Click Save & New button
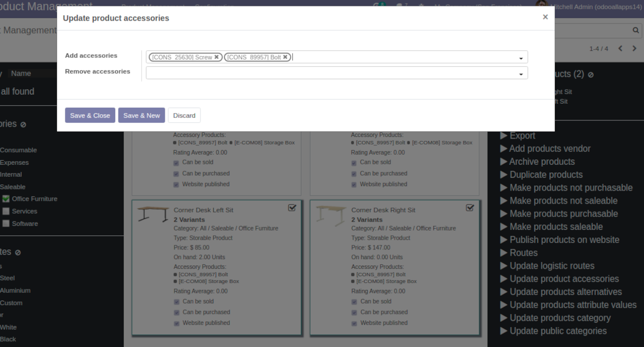 point(142,115)
